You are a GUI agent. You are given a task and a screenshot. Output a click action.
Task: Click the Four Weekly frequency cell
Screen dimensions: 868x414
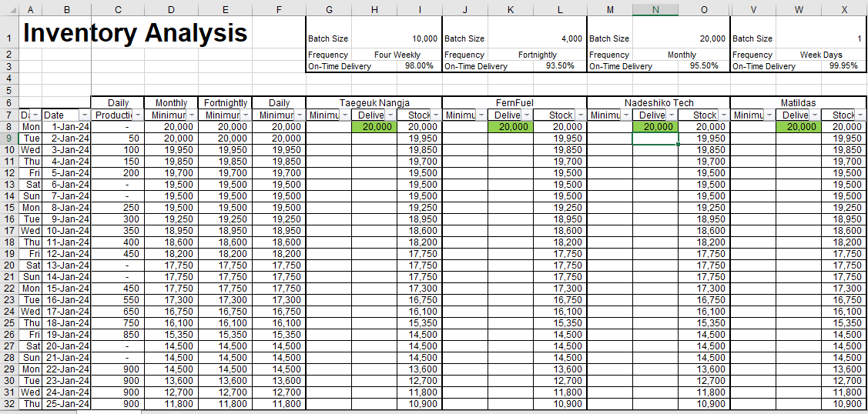click(x=397, y=55)
